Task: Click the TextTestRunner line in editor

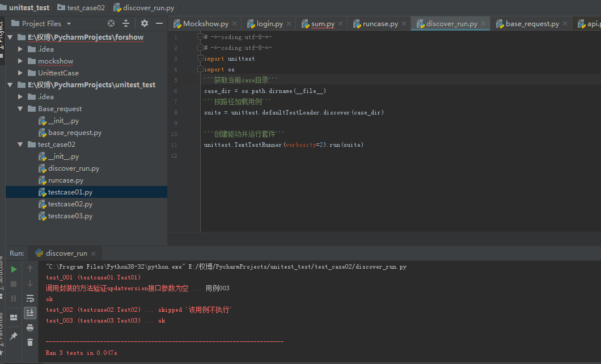Action: pos(283,145)
